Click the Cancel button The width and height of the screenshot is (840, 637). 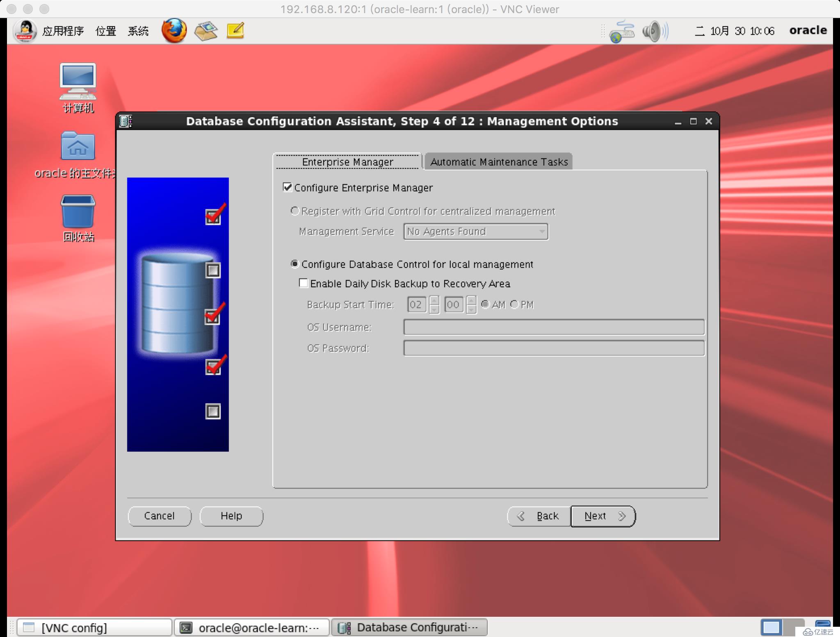tap(160, 516)
